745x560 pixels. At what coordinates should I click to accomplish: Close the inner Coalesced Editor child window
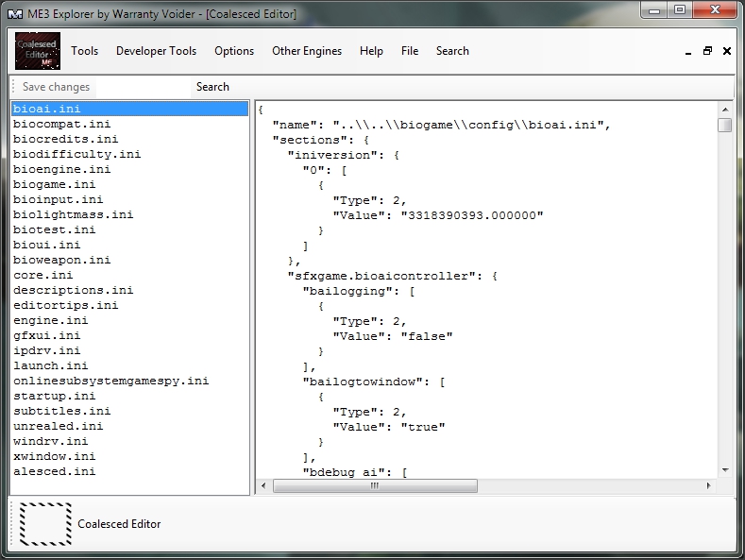point(727,51)
